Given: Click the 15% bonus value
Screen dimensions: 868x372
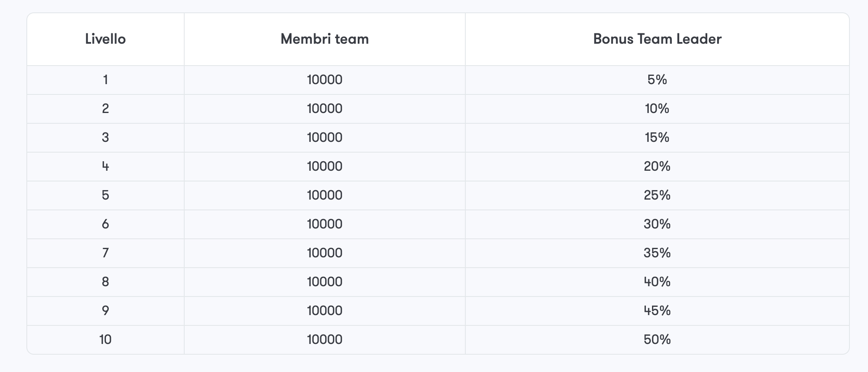Looking at the screenshot, I should point(657,137).
